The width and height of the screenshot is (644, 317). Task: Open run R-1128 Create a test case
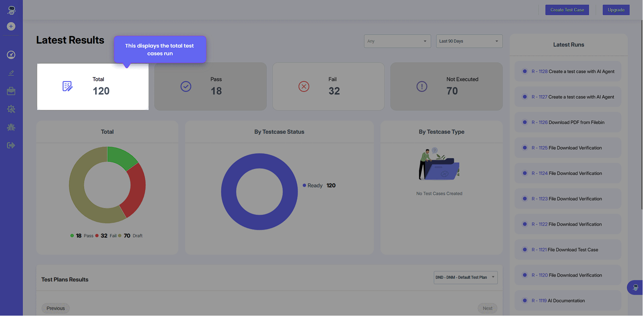[x=573, y=71]
